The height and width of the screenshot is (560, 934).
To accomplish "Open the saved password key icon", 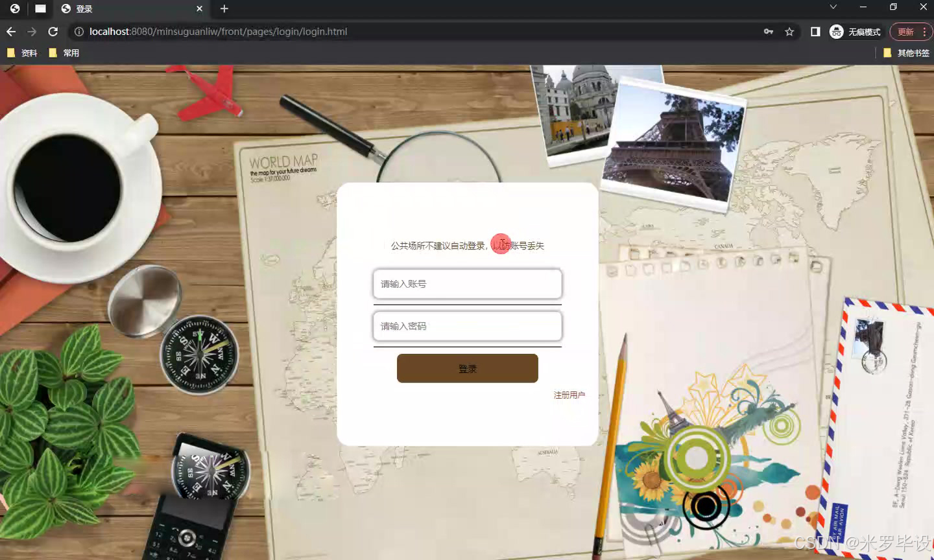I will tap(769, 32).
